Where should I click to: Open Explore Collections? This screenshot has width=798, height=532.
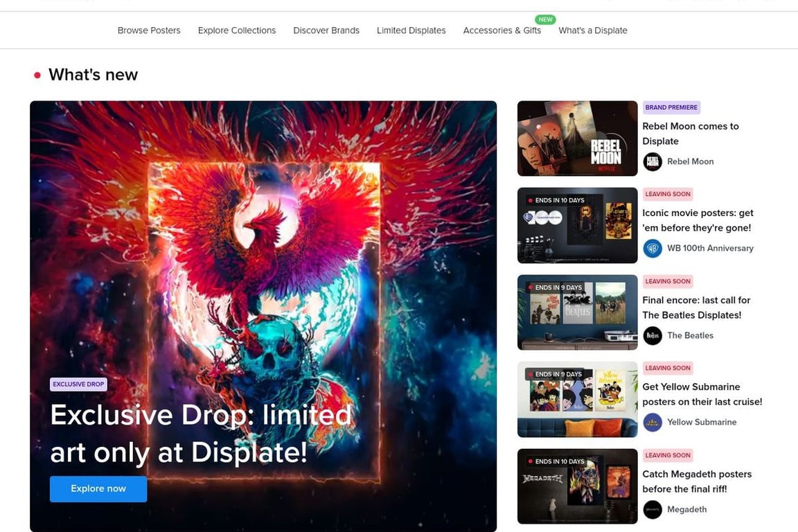coord(236,30)
